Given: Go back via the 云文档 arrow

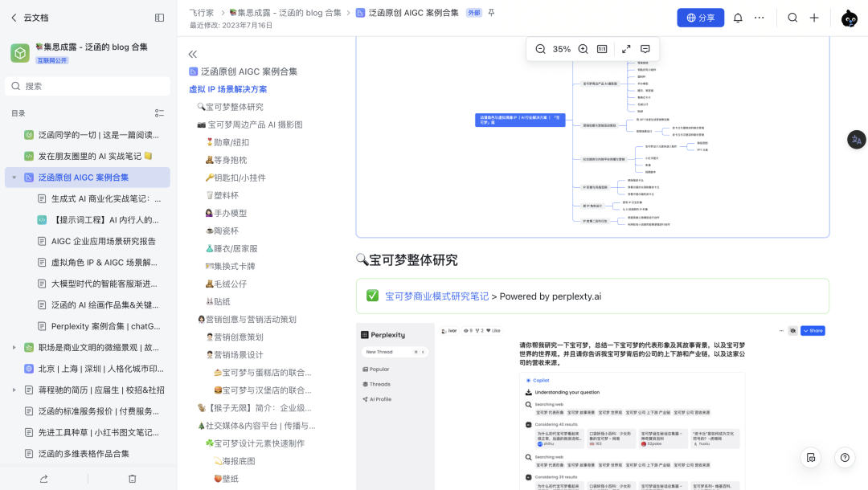Looking at the screenshot, I should pyautogui.click(x=14, y=18).
